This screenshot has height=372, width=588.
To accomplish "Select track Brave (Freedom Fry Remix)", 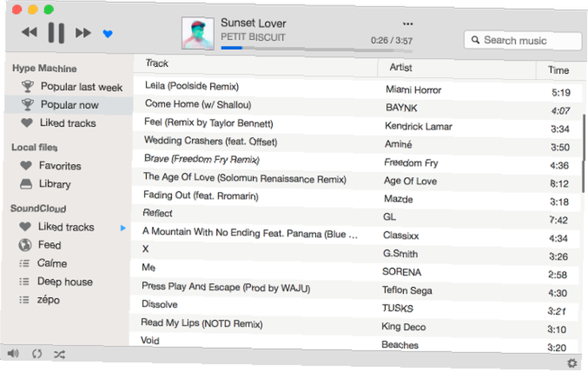I will pyautogui.click(x=202, y=159).
